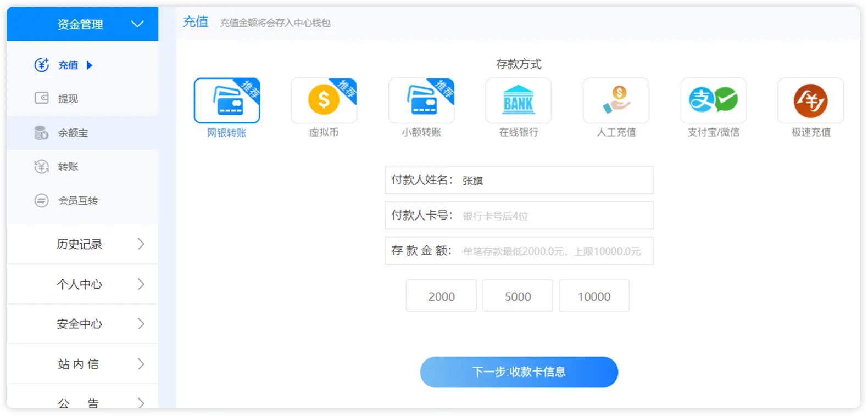Image resolution: width=868 pixels, height=416 pixels.
Task: Go to 转账 in the sidebar
Action: 68,167
